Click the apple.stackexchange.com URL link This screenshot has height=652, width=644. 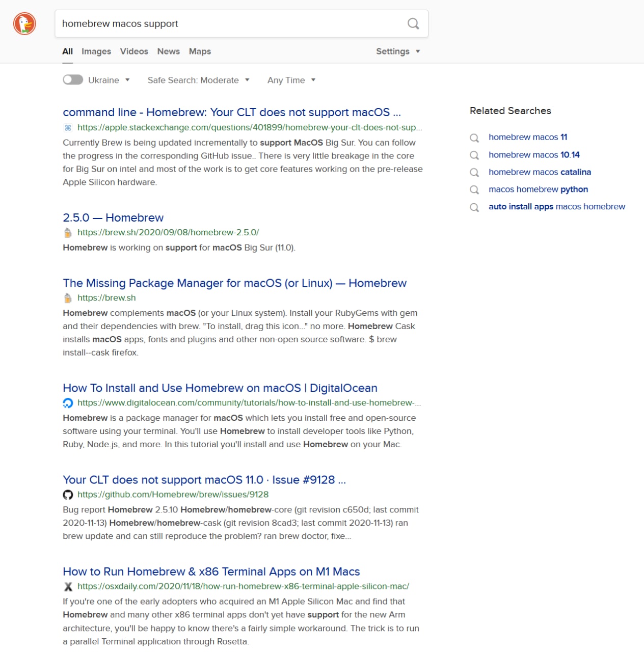pos(250,127)
